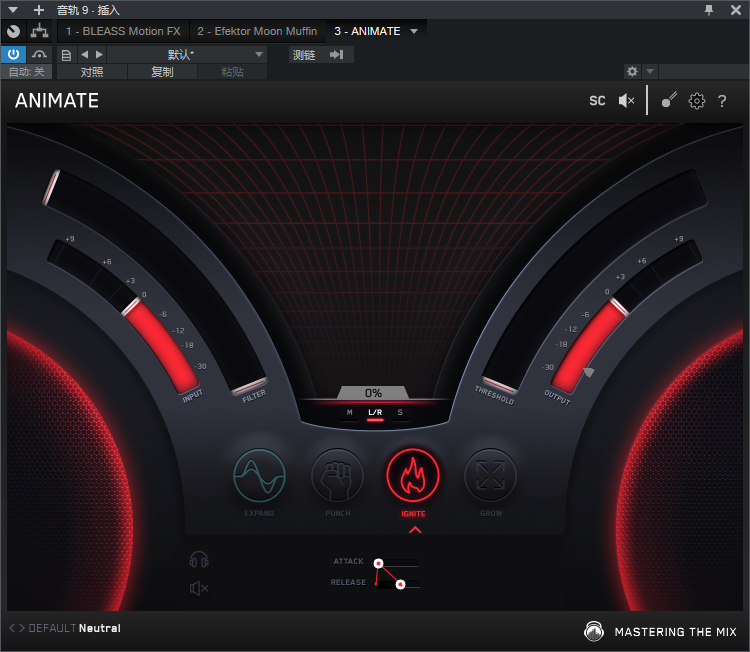750x652 pixels.
Task: Click the automation mode icon beside power
Action: click(x=39, y=55)
